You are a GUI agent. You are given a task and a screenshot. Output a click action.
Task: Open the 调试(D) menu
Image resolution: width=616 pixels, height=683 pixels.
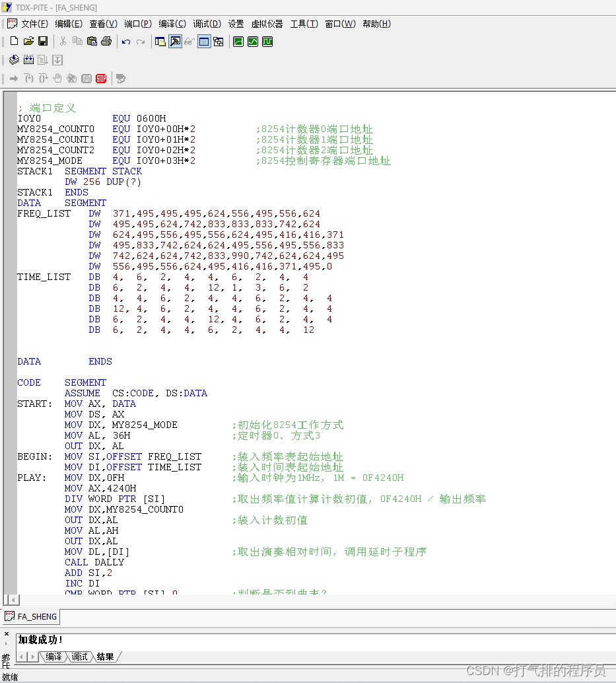[206, 24]
